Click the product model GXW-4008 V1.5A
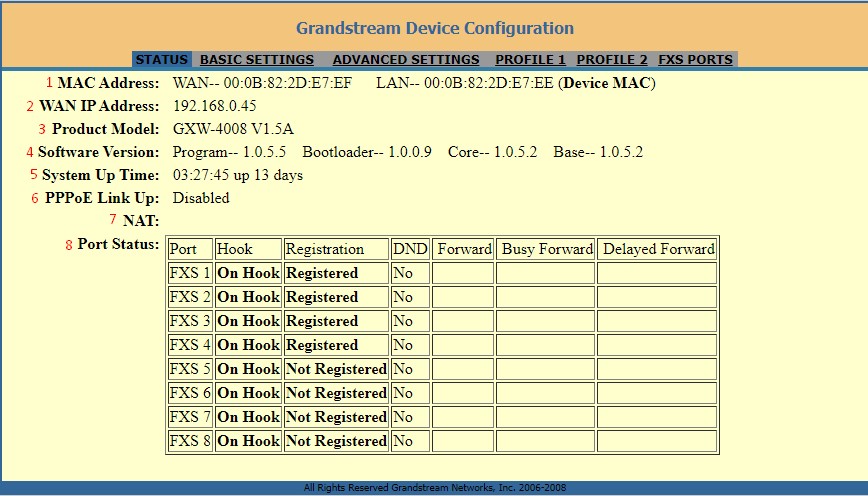 [x=233, y=129]
